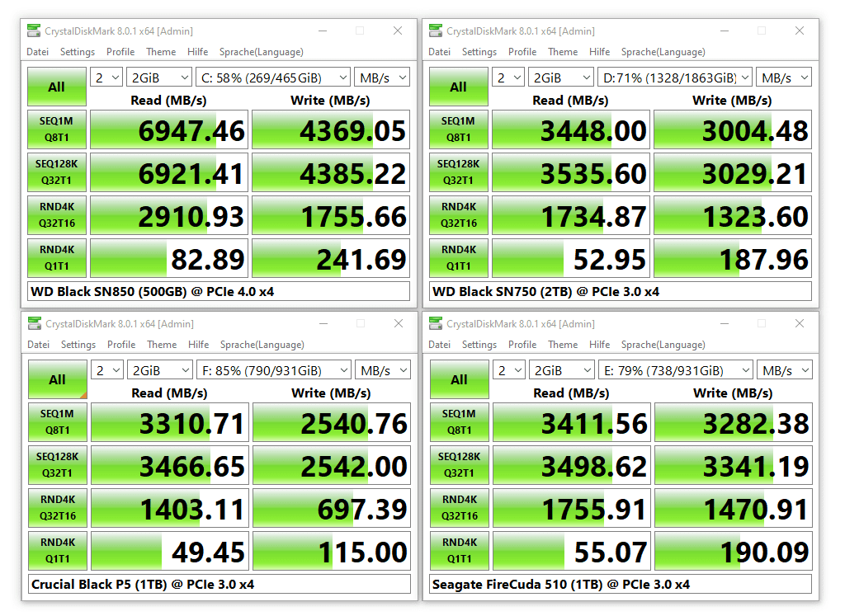845x616 pixels.
Task: Start SEQ128K Q32T1 test in Crucial P5 window
Action: [x=58, y=465]
